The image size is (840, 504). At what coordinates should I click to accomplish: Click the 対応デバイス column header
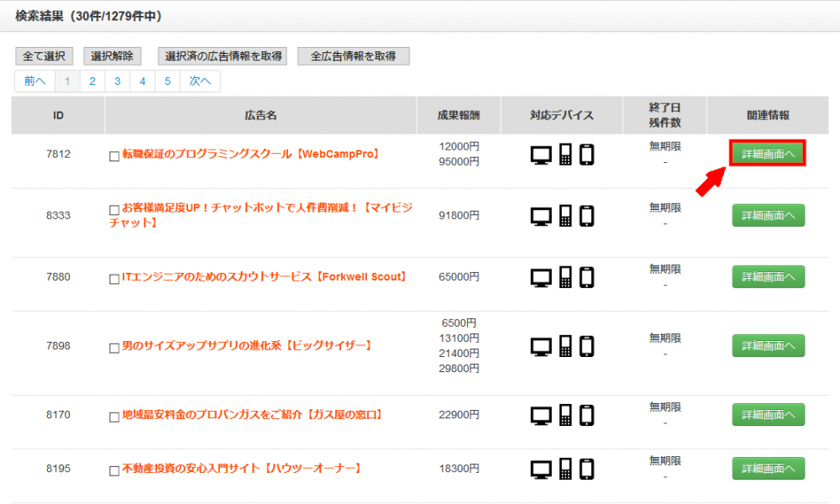tap(562, 115)
